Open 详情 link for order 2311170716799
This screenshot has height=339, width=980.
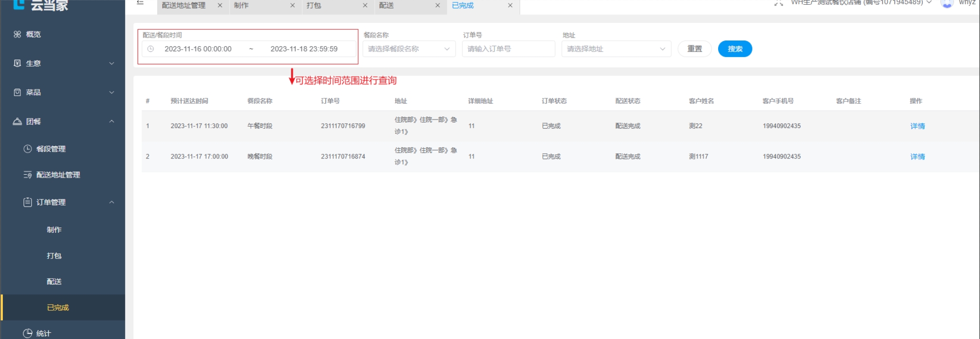917,126
